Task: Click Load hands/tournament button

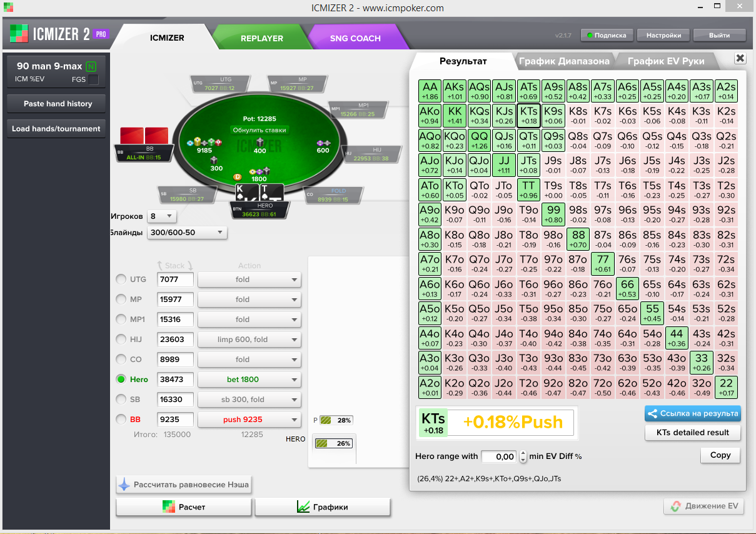Action: [56, 129]
